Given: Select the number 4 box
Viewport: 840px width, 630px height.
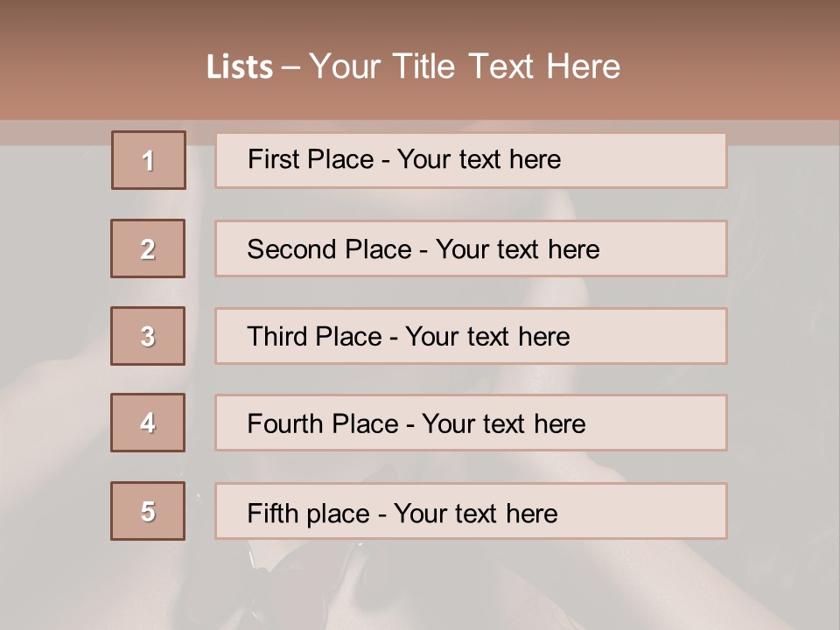Looking at the screenshot, I should pos(148,423).
